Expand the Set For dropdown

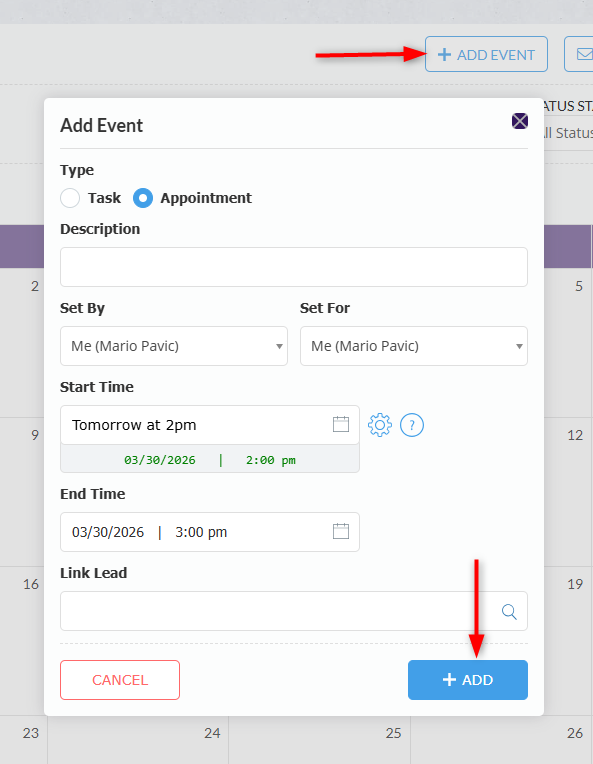[x=414, y=346]
